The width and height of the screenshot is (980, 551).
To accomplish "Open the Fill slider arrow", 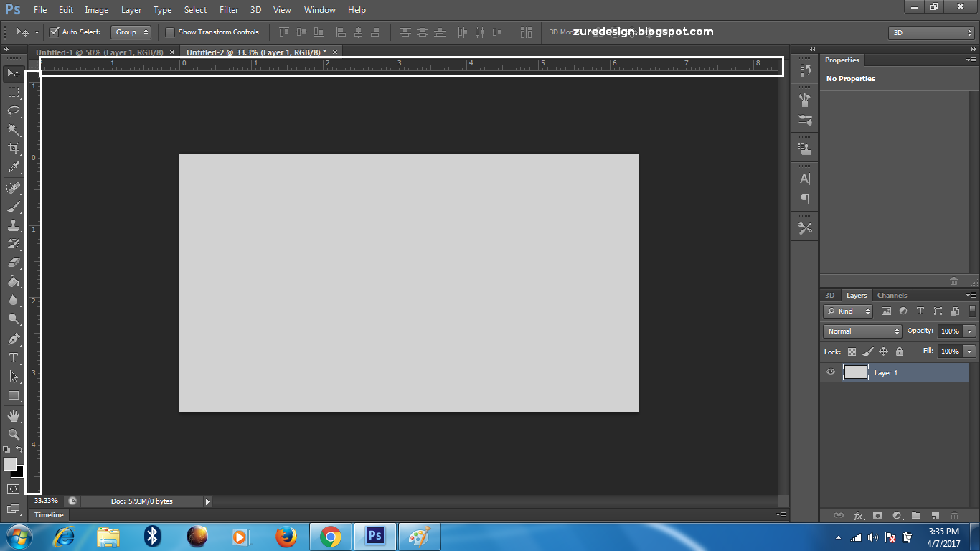I will tap(970, 352).
